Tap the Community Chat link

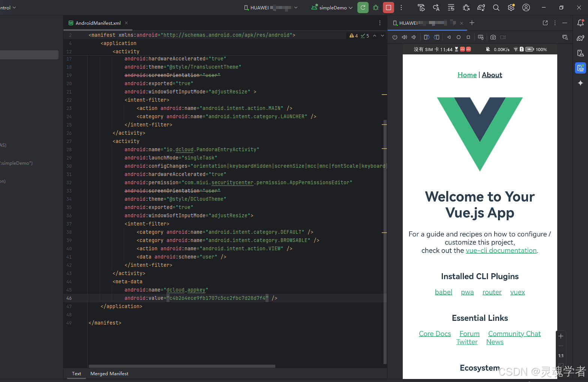[514, 334]
